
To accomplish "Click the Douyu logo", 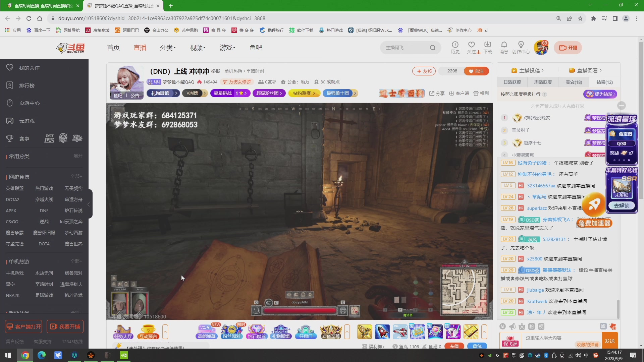I will (x=70, y=48).
